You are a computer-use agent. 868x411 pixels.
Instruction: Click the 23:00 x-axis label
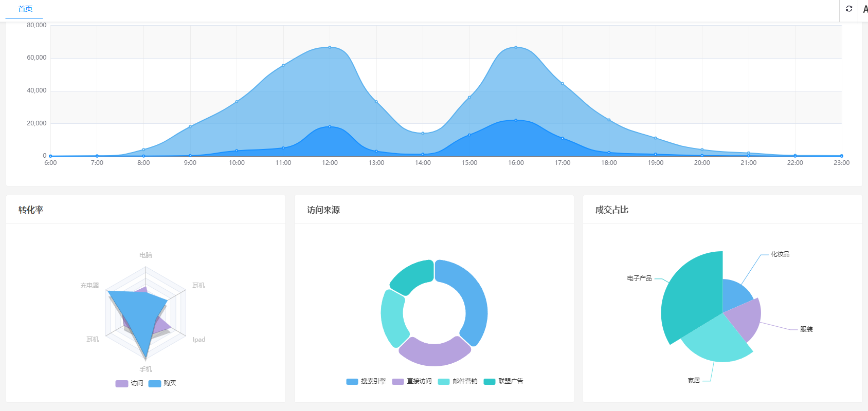842,163
